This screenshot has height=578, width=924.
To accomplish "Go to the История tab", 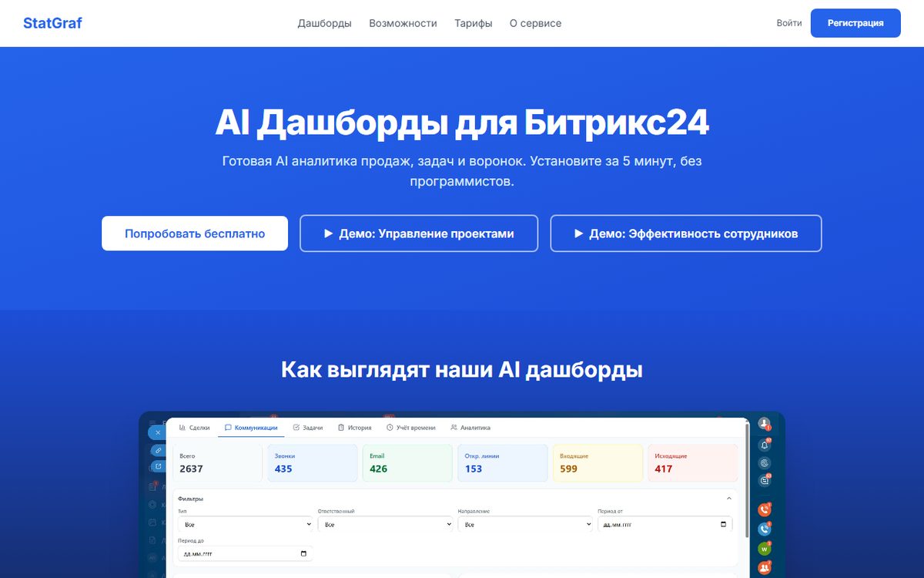I will click(x=354, y=428).
